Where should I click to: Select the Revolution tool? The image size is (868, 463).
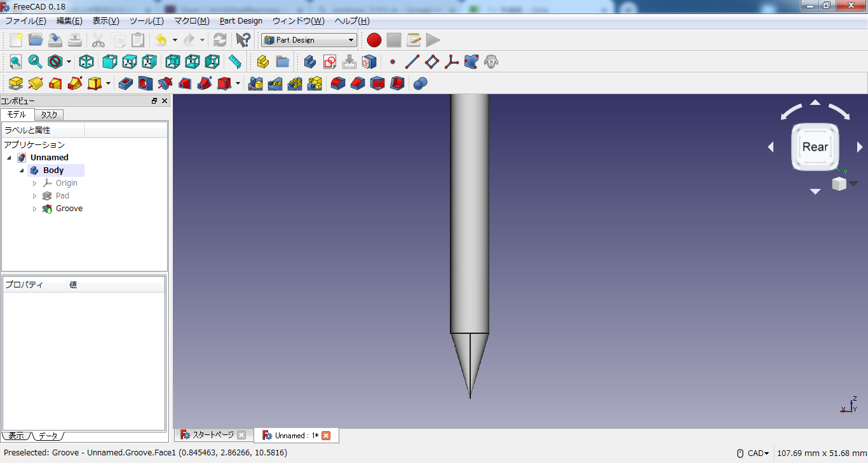click(36, 83)
